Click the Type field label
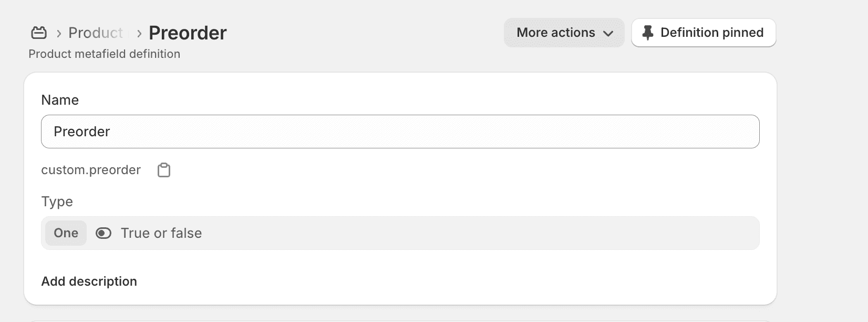 point(57,202)
